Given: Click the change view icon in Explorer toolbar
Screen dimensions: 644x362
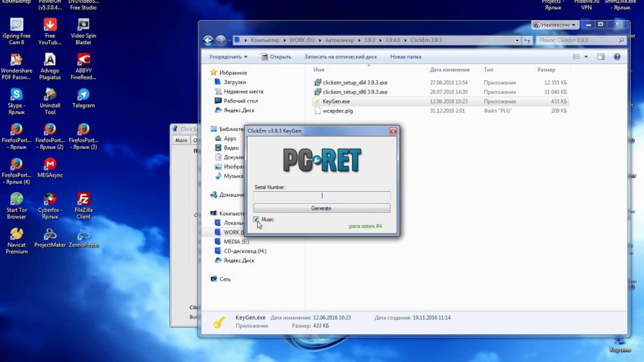Looking at the screenshot, I should tap(577, 57).
